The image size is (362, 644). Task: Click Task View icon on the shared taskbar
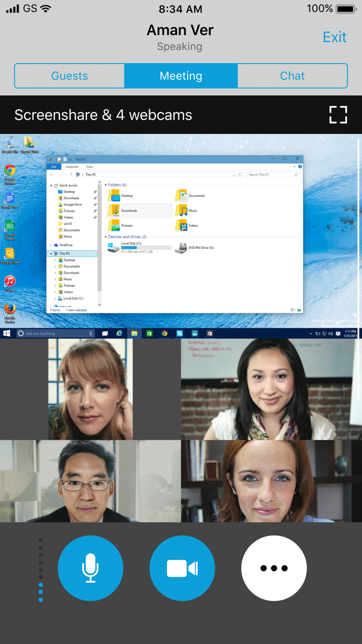click(104, 333)
